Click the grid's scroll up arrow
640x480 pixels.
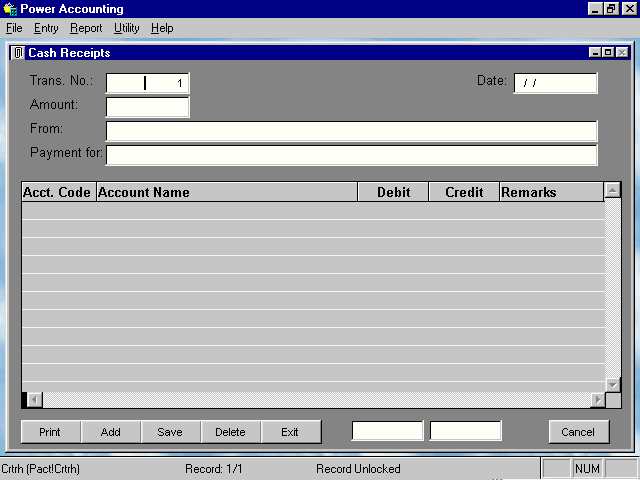coord(613,190)
